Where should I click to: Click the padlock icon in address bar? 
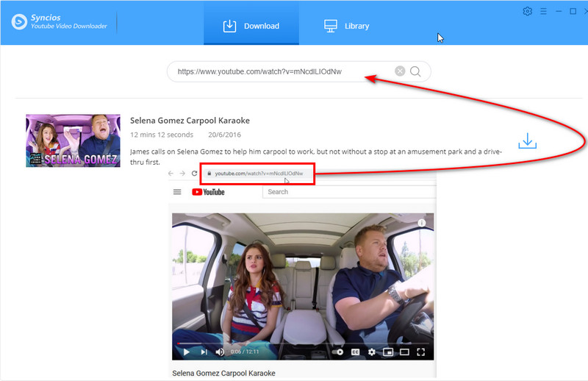coord(209,174)
